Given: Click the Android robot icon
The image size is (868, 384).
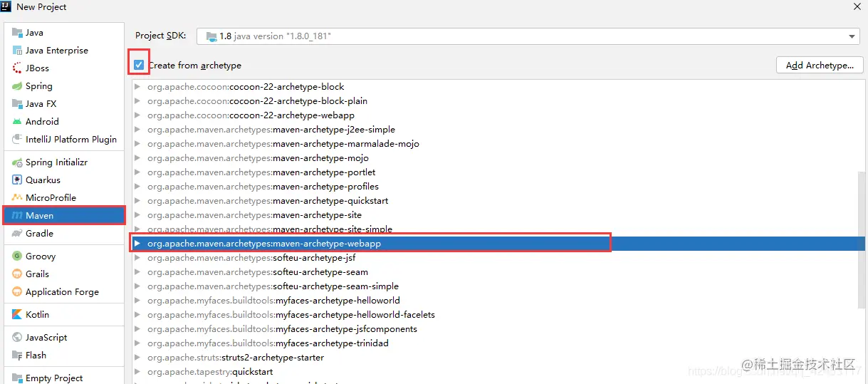Looking at the screenshot, I should tap(17, 122).
